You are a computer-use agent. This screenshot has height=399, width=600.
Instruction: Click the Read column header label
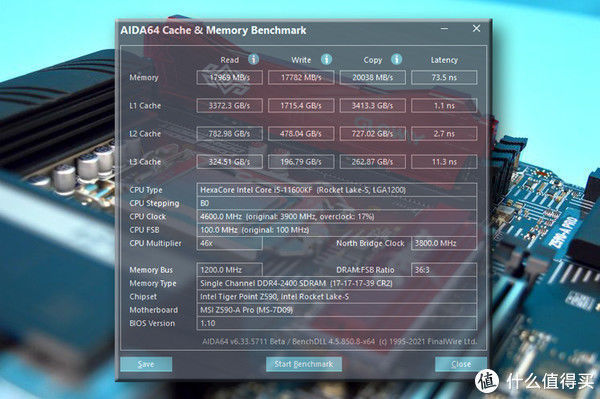pyautogui.click(x=230, y=60)
